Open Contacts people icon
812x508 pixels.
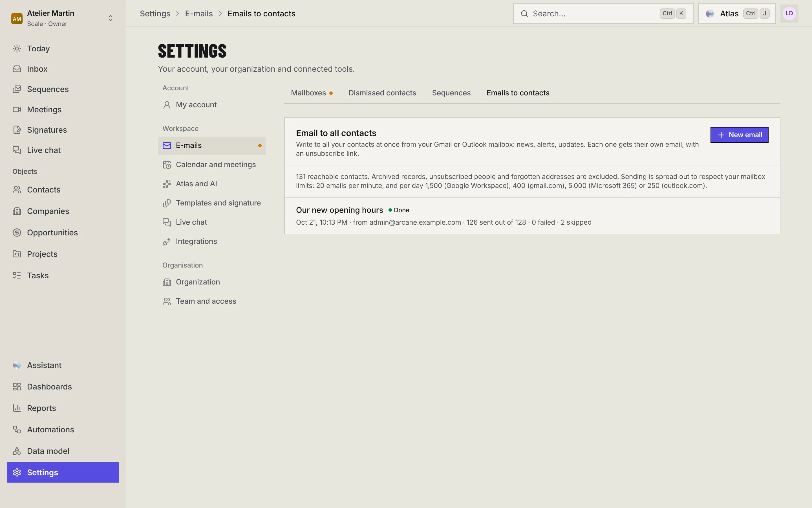coord(17,190)
